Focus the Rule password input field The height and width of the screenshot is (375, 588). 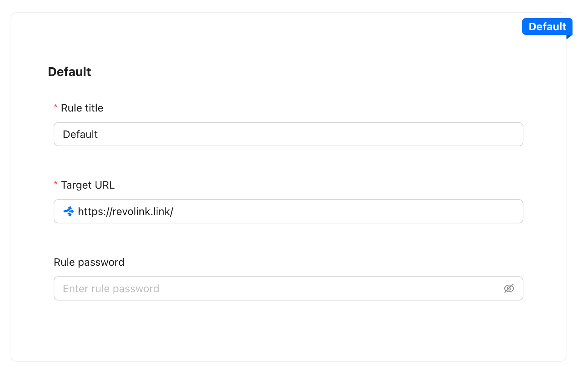point(279,289)
